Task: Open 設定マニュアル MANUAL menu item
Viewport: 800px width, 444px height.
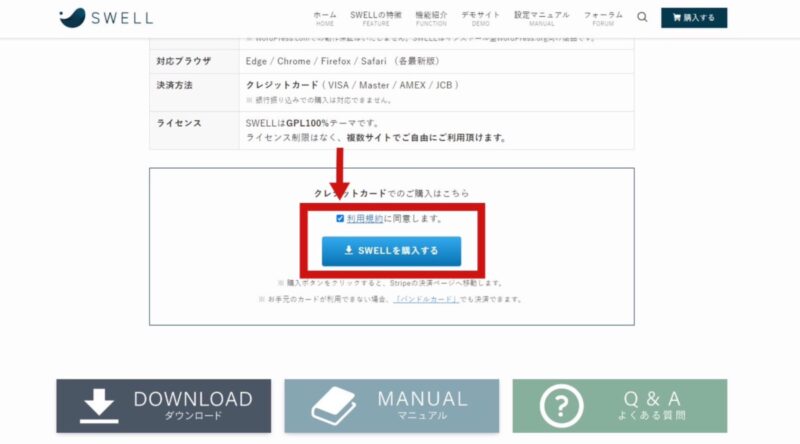Action: coord(541,18)
